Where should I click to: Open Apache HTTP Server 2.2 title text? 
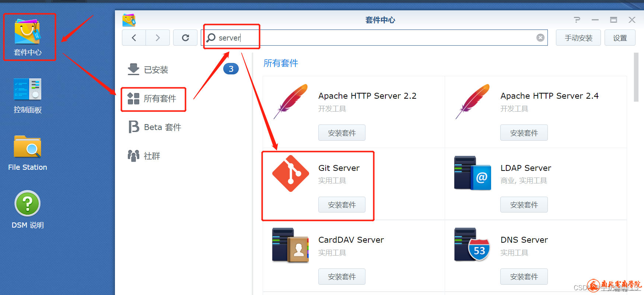click(367, 96)
